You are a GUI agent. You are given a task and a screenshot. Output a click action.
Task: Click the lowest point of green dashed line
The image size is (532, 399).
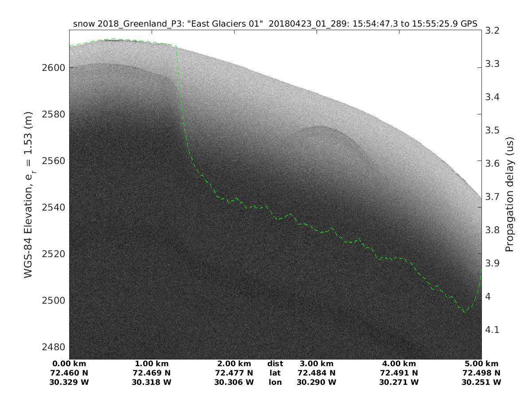464,312
